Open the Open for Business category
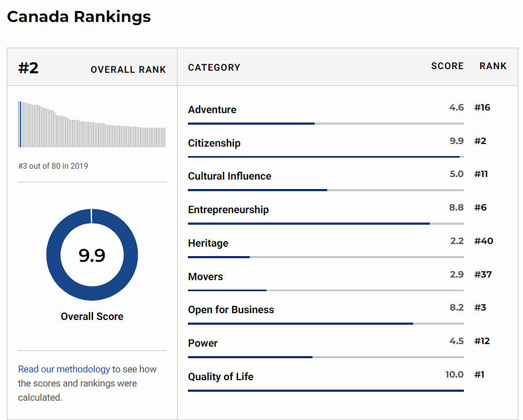523x420 pixels. (x=231, y=310)
